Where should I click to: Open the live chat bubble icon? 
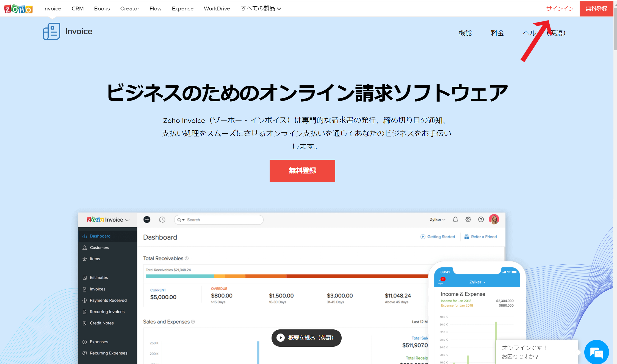point(596,352)
